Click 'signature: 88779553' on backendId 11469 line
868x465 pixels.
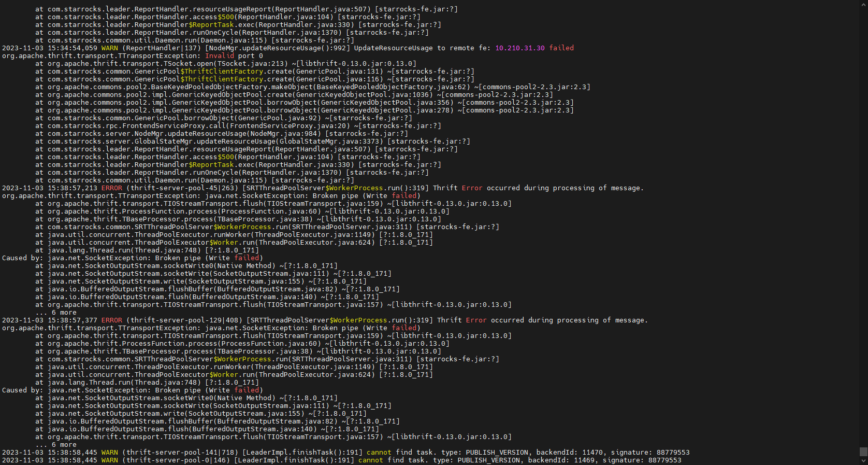[x=642, y=460]
